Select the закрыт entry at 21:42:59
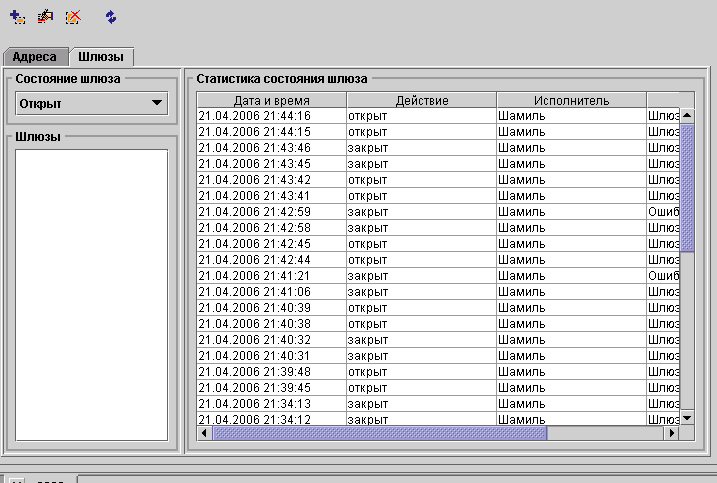 421,212
